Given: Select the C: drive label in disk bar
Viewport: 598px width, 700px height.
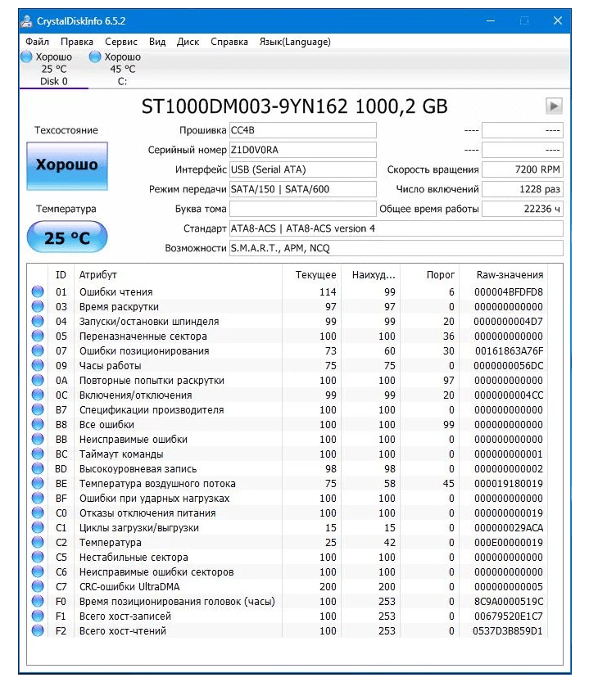Looking at the screenshot, I should 122,81.
